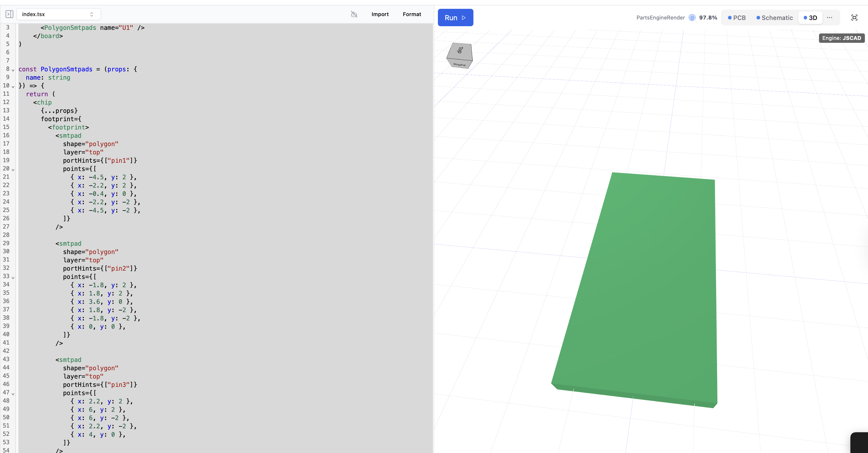Open the index.tsx file selector dropdown
This screenshot has width=868, height=453.
tap(58, 14)
